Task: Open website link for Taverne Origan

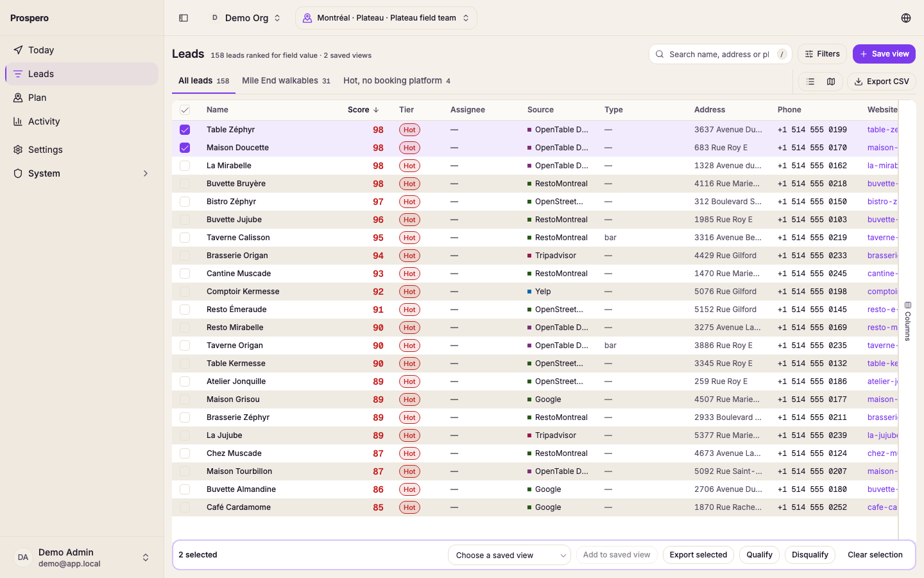Action: pyautogui.click(x=882, y=346)
